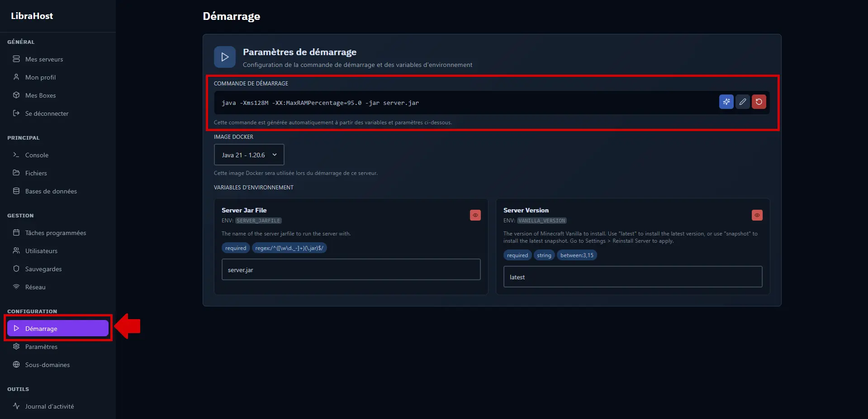The width and height of the screenshot is (868, 419).
Task: Click the pencil icon to edit startup command
Action: 742,102
